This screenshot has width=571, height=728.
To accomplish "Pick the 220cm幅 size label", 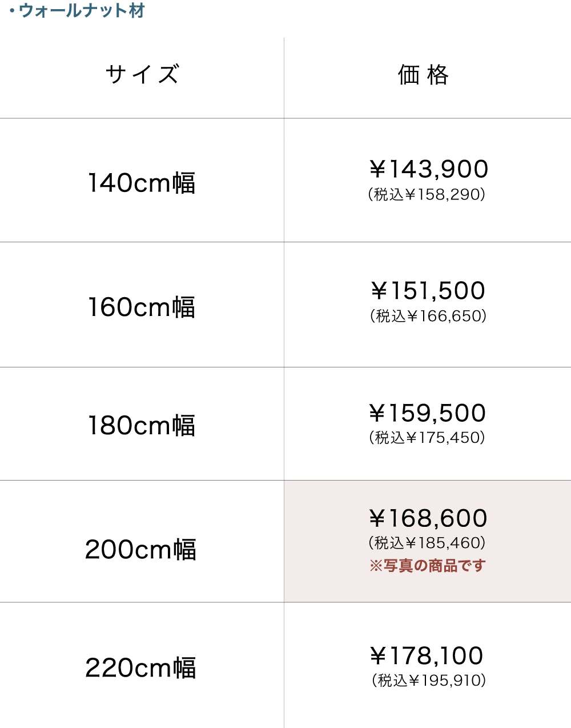I will (141, 667).
